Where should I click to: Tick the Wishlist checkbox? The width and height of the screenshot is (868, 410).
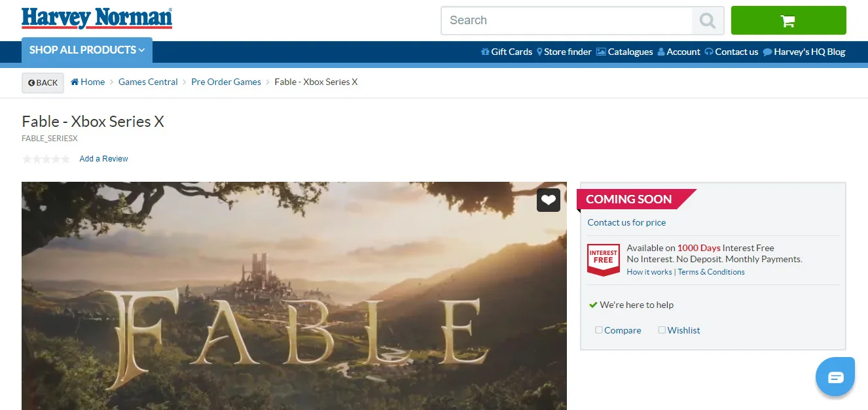tap(662, 330)
